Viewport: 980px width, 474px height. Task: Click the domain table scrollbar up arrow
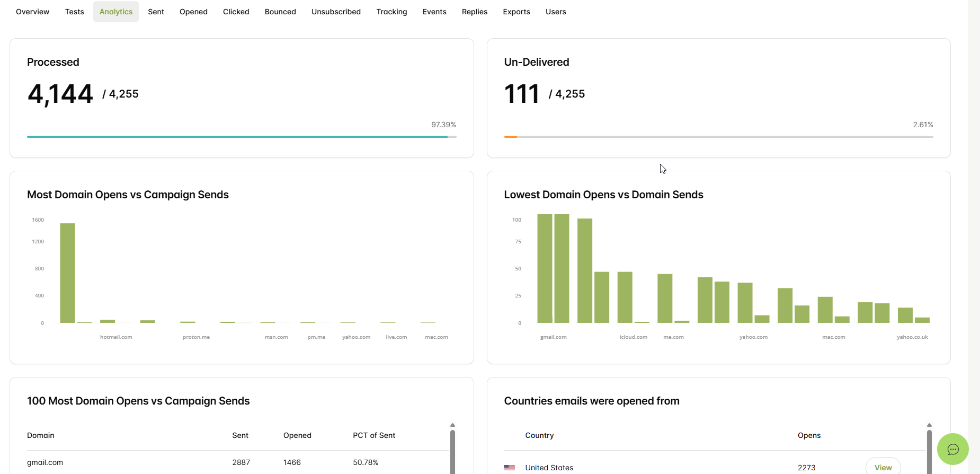click(x=452, y=425)
